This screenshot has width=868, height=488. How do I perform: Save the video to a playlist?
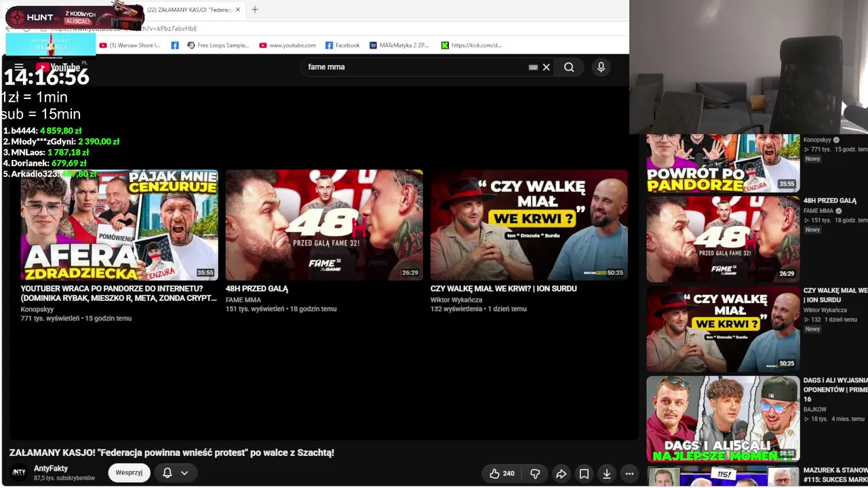584,474
